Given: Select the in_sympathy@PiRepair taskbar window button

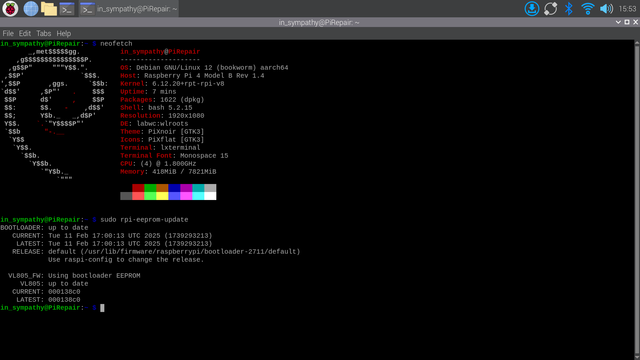Looking at the screenshot, I should (x=128, y=9).
